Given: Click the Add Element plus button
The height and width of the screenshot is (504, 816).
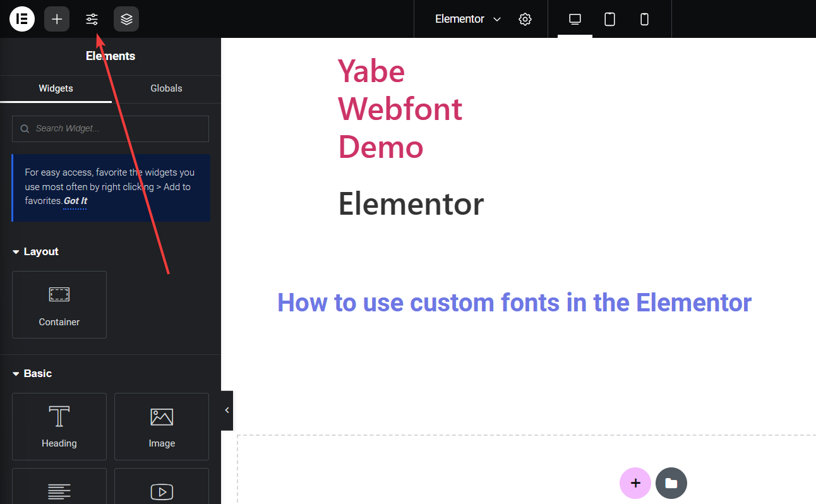Looking at the screenshot, I should [x=57, y=19].
